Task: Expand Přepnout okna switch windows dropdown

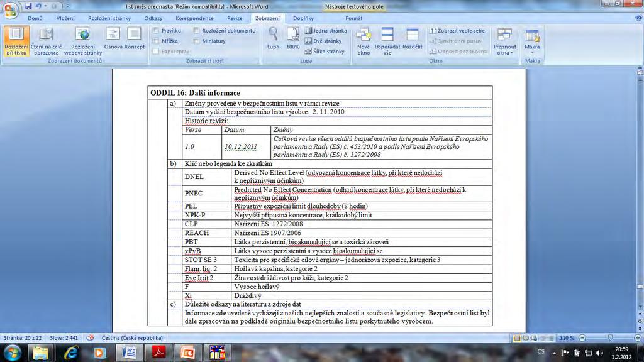Action: pyautogui.click(x=504, y=41)
